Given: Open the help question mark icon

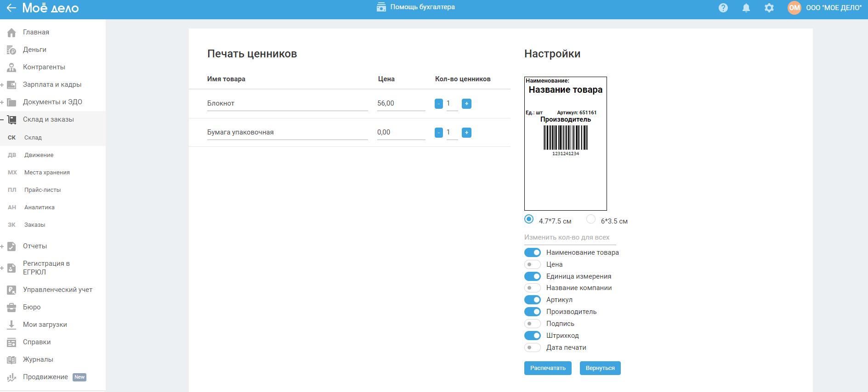Looking at the screenshot, I should 723,8.
